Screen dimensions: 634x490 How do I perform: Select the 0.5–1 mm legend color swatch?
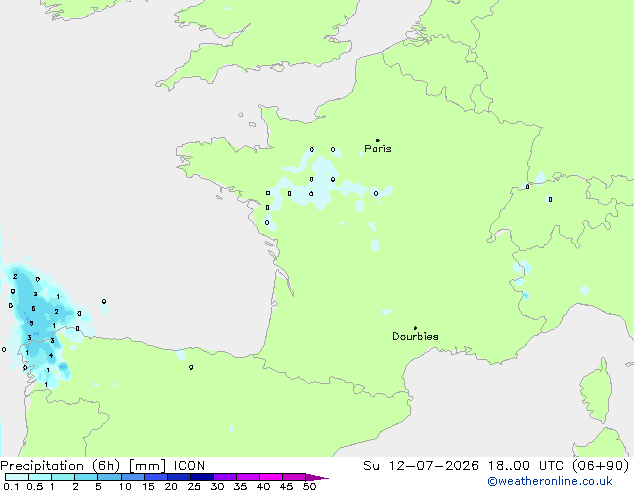tap(40, 477)
